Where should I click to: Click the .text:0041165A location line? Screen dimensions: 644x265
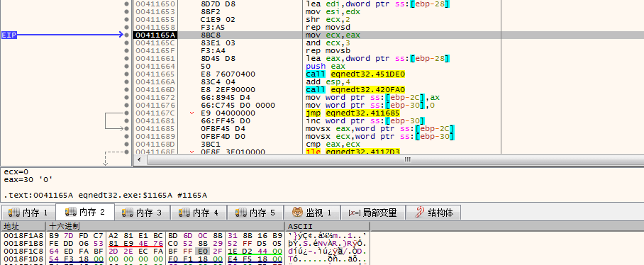point(106,196)
